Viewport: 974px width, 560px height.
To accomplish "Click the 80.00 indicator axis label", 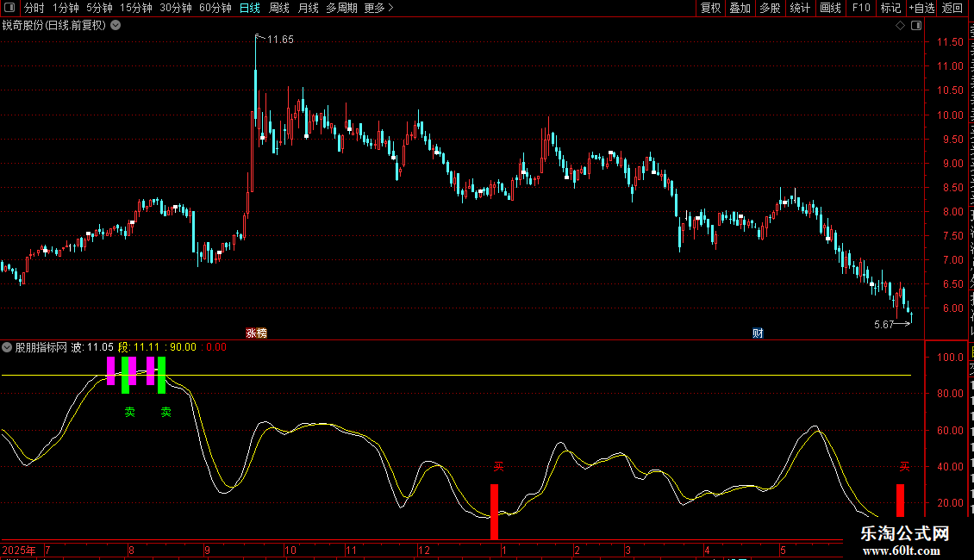I will 950,394.
